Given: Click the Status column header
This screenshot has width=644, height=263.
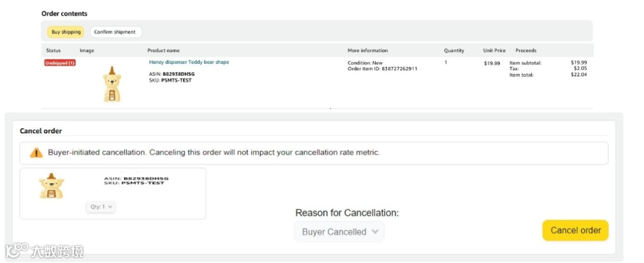Looking at the screenshot, I should pos(53,51).
